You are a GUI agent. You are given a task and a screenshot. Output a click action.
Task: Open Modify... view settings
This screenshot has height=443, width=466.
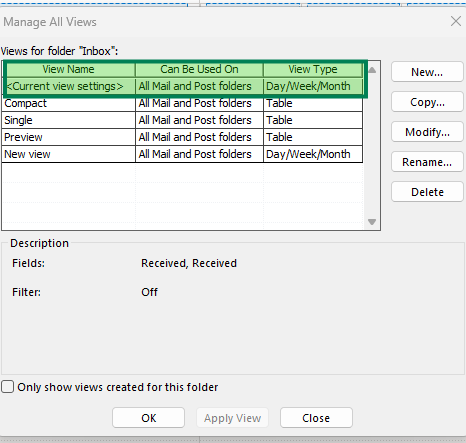(x=427, y=132)
